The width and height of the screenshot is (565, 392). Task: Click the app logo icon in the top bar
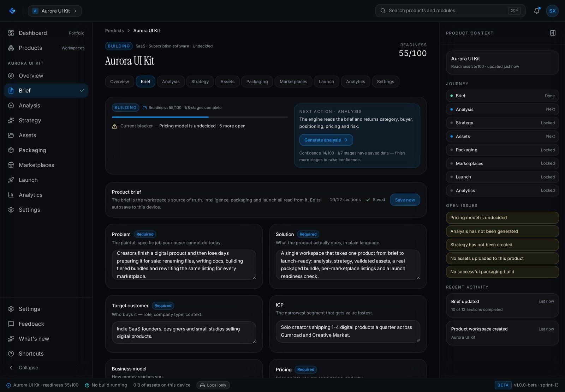click(12, 11)
